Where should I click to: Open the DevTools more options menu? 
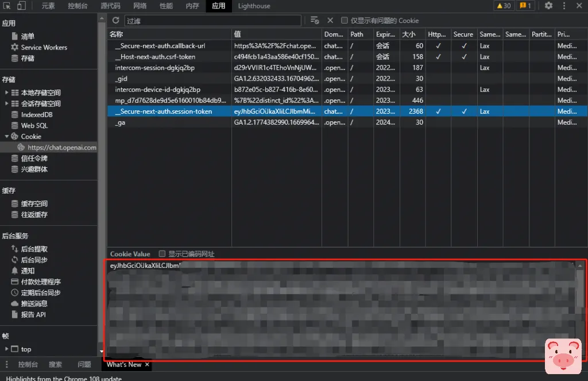pyautogui.click(x=564, y=6)
